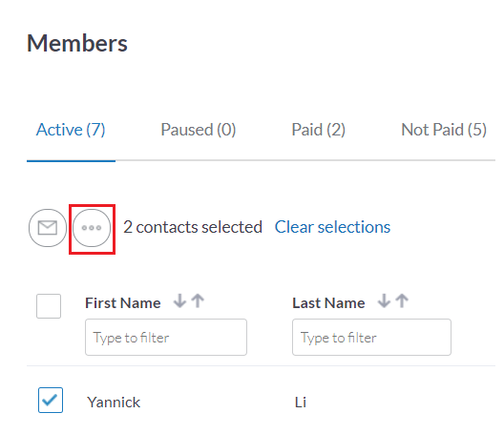Show the Not Paid (5) tab
The height and width of the screenshot is (434, 504).
click(x=444, y=130)
